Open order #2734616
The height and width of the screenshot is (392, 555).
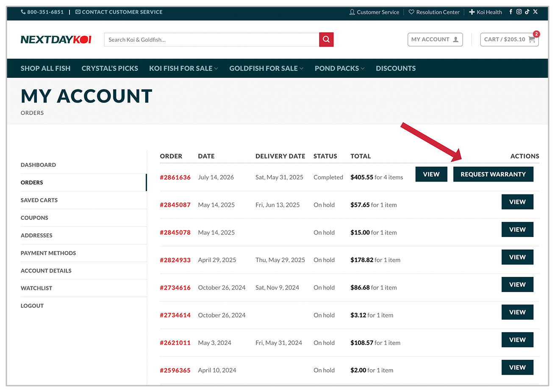tap(175, 287)
